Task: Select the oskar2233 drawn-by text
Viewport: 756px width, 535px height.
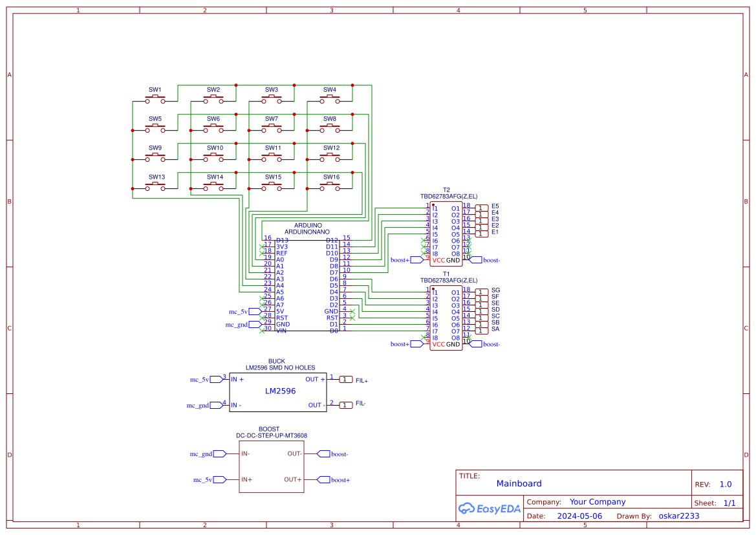Action: click(x=678, y=516)
